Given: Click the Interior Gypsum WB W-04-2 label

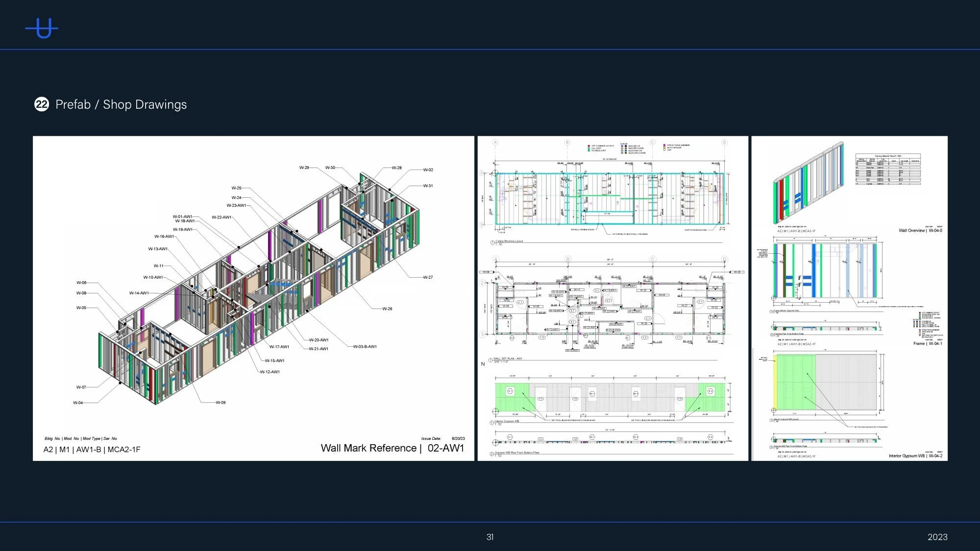Looking at the screenshot, I should [915, 456].
